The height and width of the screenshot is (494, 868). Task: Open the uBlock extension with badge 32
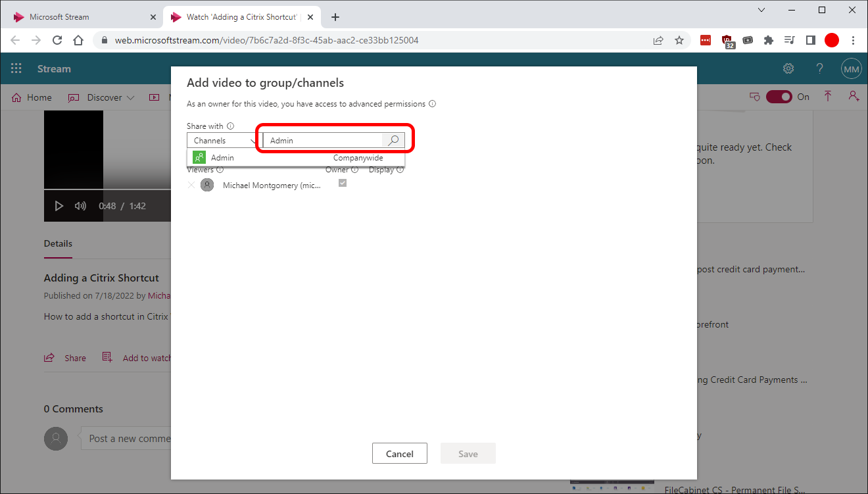pyautogui.click(x=727, y=41)
